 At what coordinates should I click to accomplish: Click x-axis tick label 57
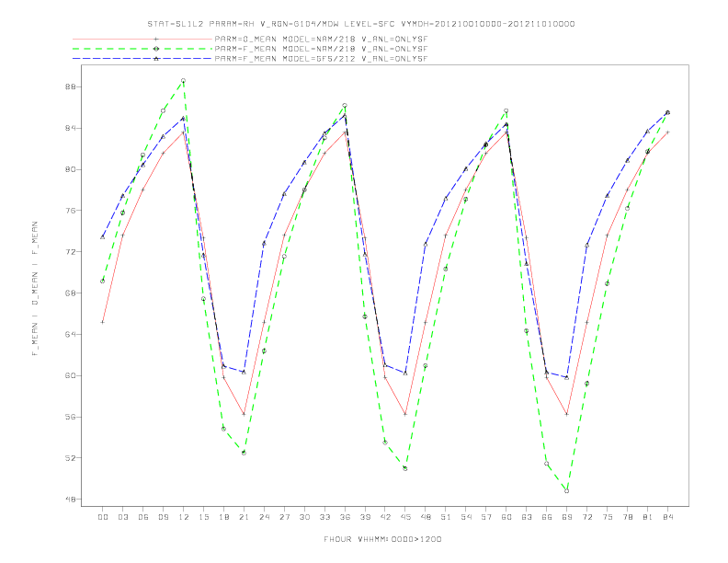click(486, 517)
